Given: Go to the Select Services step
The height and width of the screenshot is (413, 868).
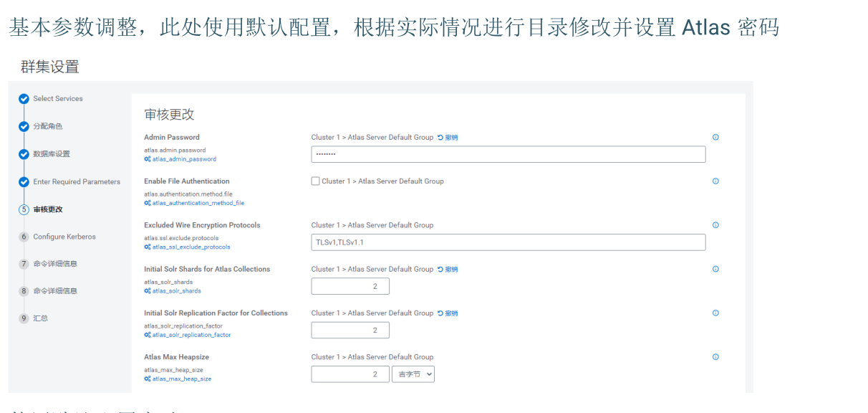Looking at the screenshot, I should (58, 98).
